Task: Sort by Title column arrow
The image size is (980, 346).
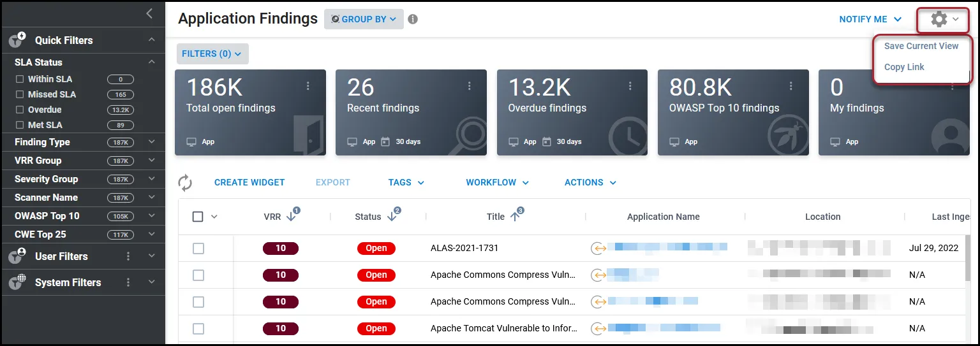Action: tap(516, 217)
